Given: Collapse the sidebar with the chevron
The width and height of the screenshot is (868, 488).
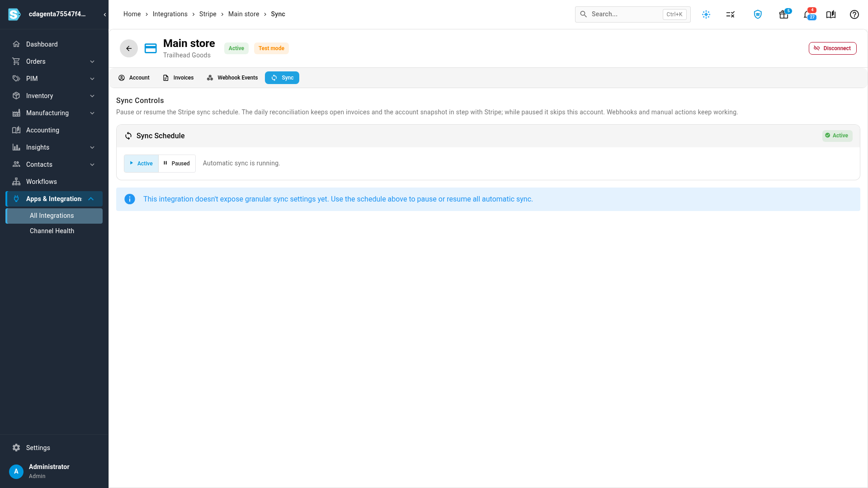Looking at the screenshot, I should point(105,14).
